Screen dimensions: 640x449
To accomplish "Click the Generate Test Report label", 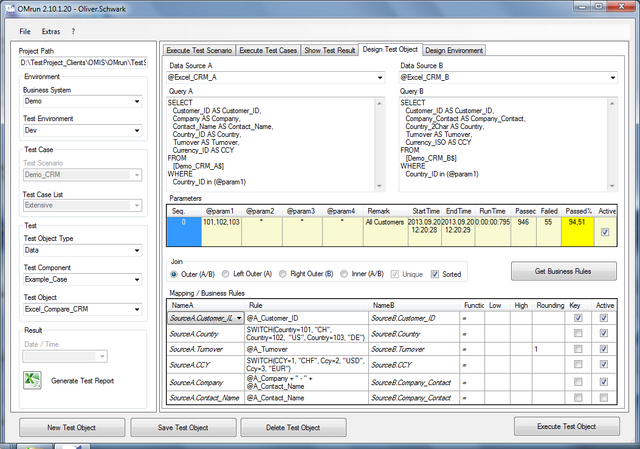I will click(82, 381).
